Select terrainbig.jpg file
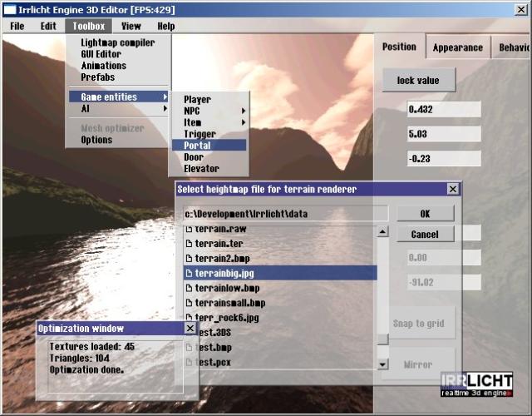Viewport: 532px width, 416px height. (x=280, y=273)
